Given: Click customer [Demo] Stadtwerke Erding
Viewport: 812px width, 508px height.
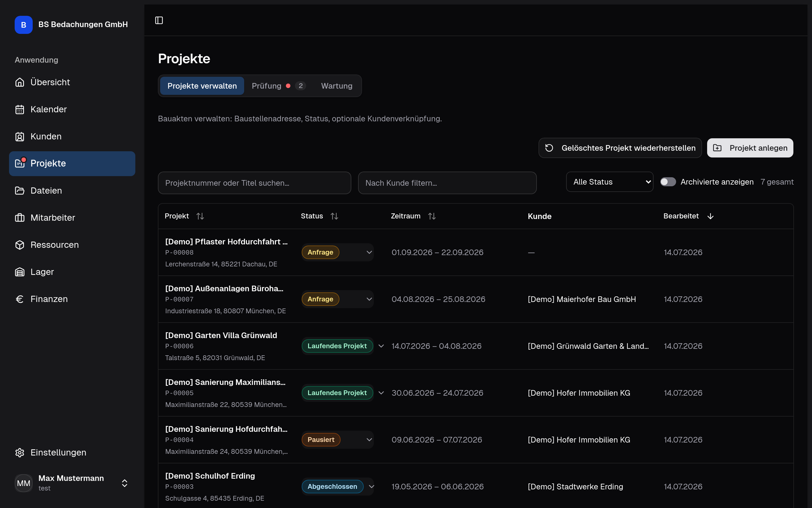Looking at the screenshot, I should coord(575,487).
